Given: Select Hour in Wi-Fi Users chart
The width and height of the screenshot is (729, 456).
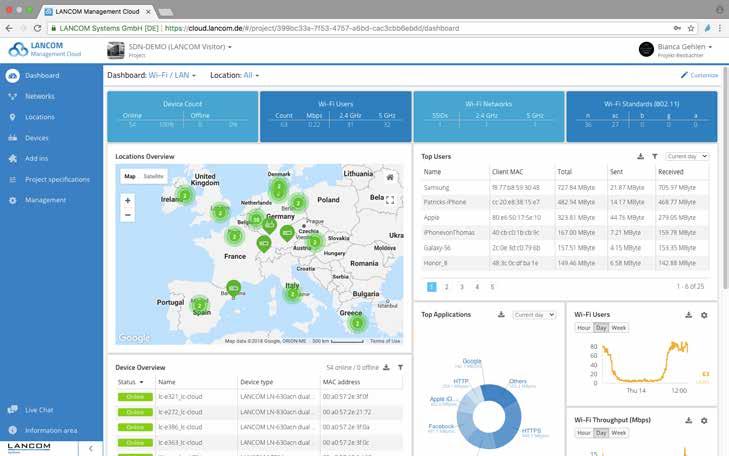Looking at the screenshot, I should [x=583, y=328].
